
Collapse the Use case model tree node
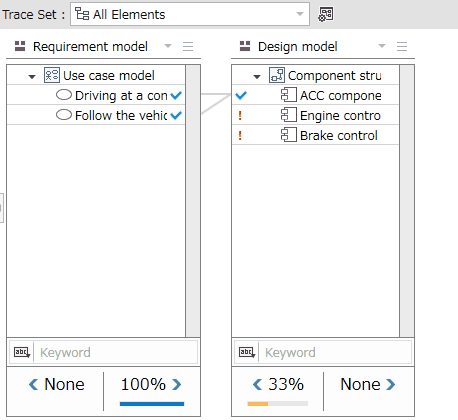point(32,77)
